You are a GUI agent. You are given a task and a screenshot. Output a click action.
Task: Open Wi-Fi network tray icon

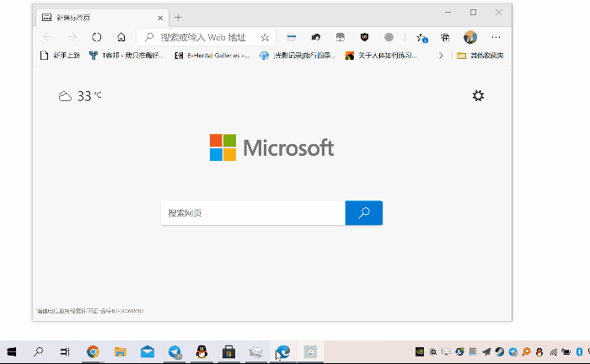[553, 352]
